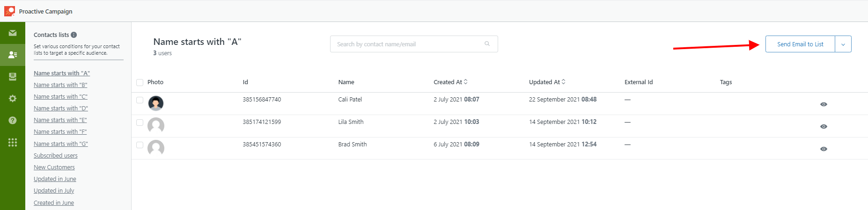This screenshot has width=868, height=210.
Task: Open the email campaigns sidebar icon
Action: point(13,33)
